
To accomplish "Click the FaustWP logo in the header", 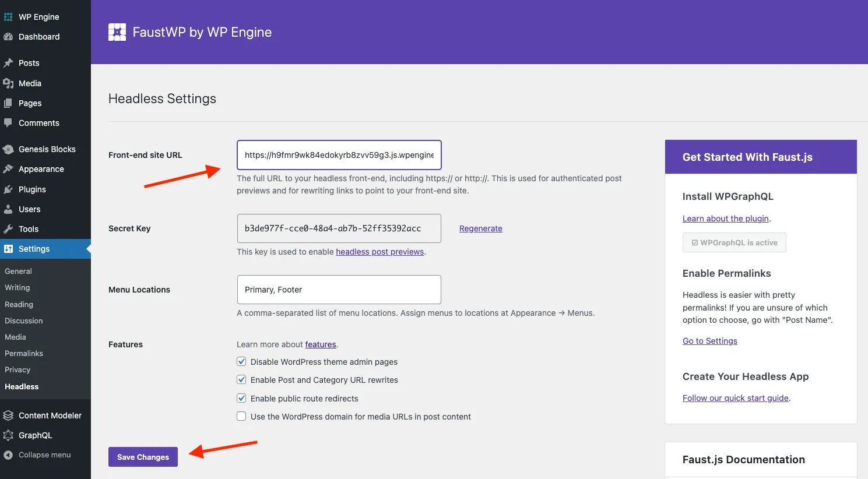I will pyautogui.click(x=117, y=32).
